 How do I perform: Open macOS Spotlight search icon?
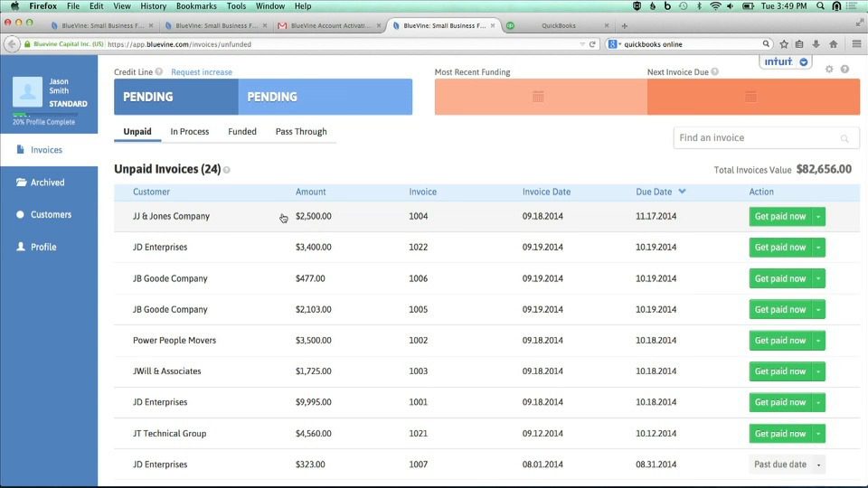coord(820,6)
